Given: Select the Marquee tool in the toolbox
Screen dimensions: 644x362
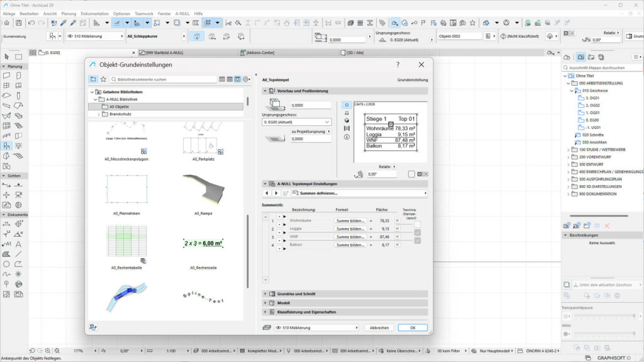Looking at the screenshot, I should point(18,57).
